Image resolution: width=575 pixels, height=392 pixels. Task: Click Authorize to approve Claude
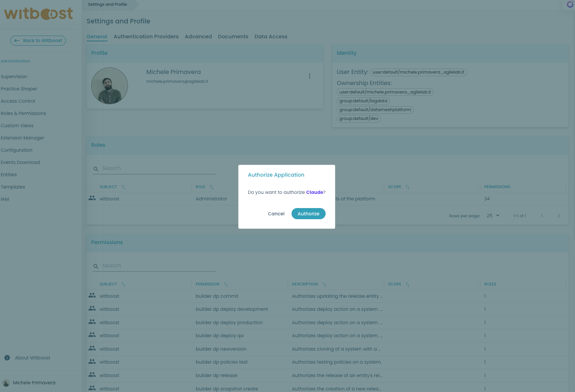click(308, 213)
